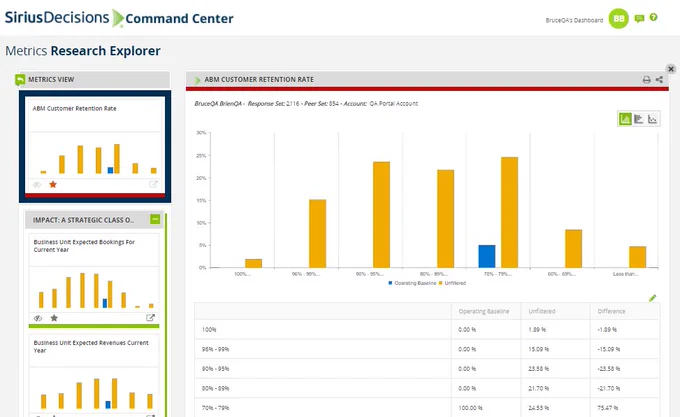Open the BruceQA's Dashboard link
Screen dimensions: 680x417
[574, 20]
